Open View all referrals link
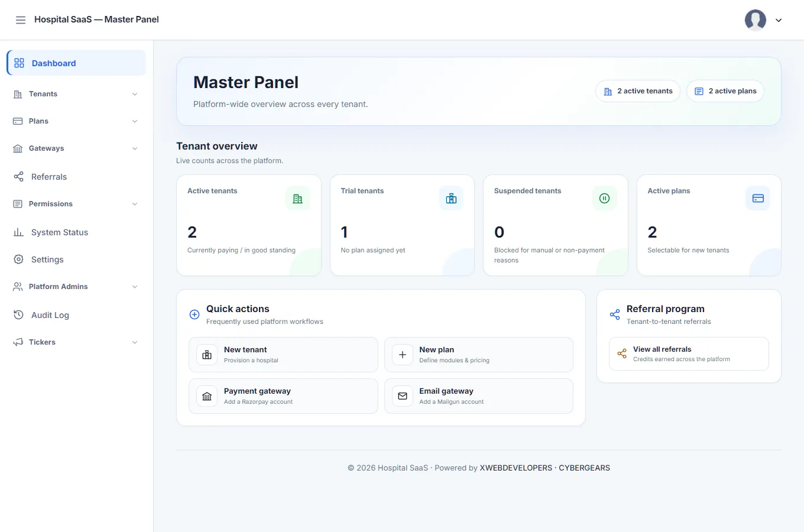Viewport: 804px width, 532px height. pyautogui.click(x=689, y=353)
